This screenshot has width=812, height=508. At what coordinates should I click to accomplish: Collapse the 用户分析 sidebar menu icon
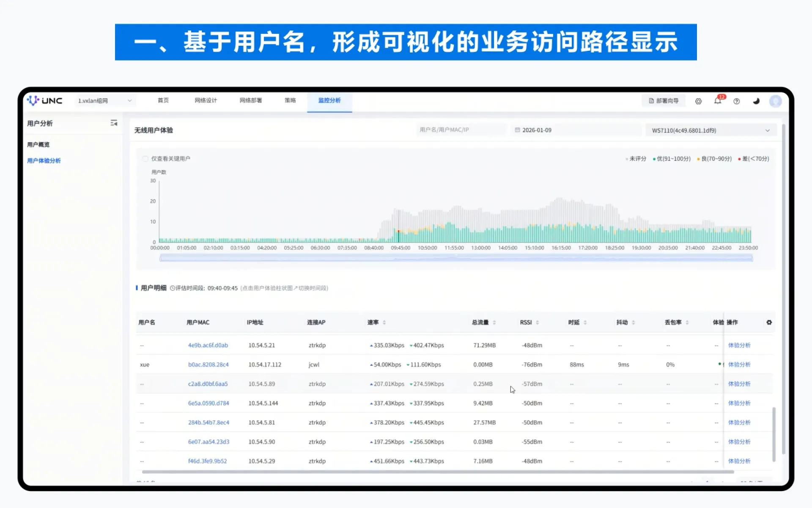[x=114, y=123]
